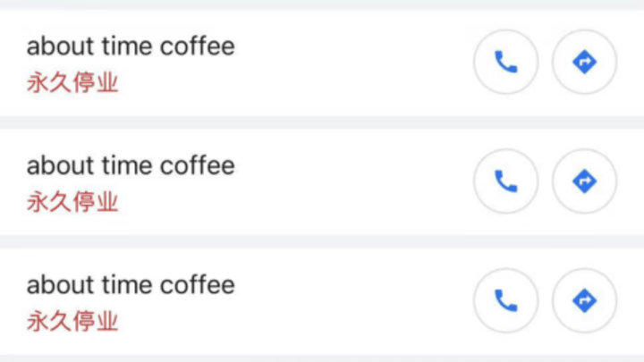Call the last about time coffee listing
The width and height of the screenshot is (644, 362).
(x=505, y=300)
